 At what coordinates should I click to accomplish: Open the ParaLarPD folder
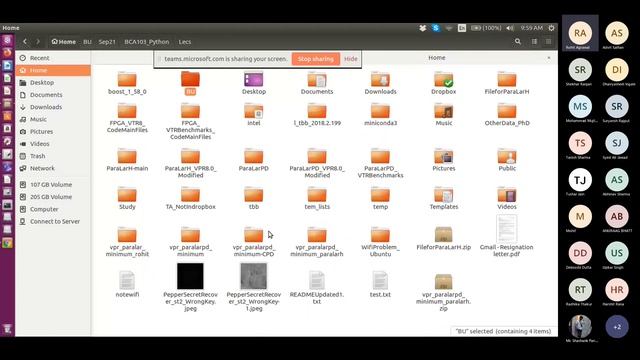click(253, 156)
